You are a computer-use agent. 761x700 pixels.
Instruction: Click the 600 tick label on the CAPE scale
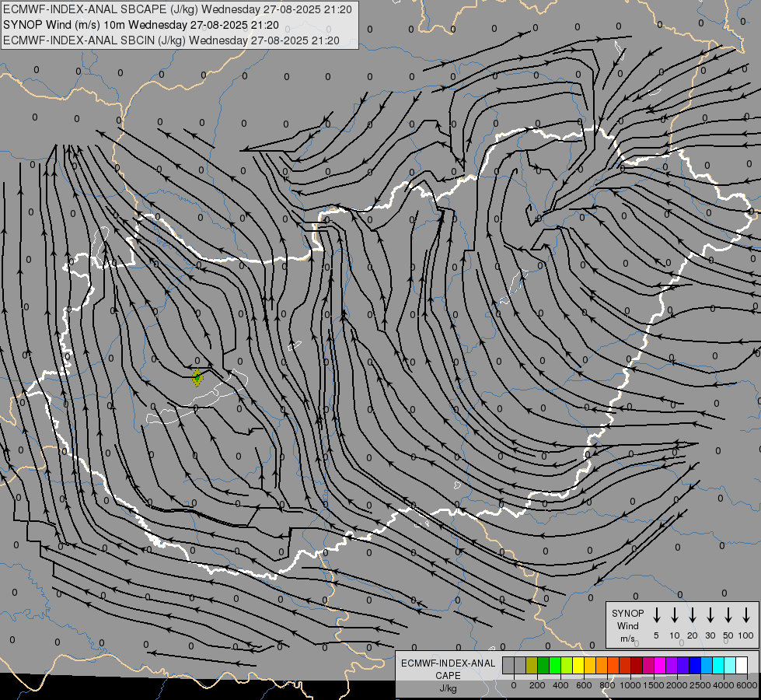[584, 685]
